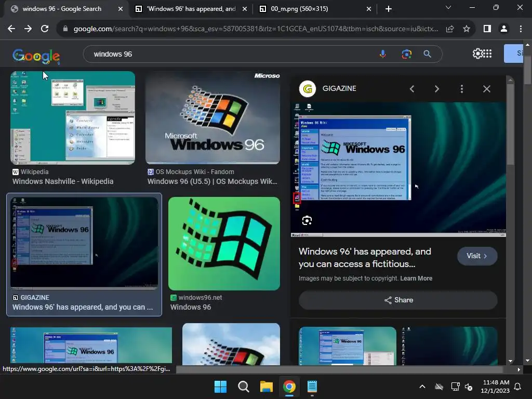Click the GIGAZINE source name in preview
Viewport: 532px width, 399px height.
point(339,88)
